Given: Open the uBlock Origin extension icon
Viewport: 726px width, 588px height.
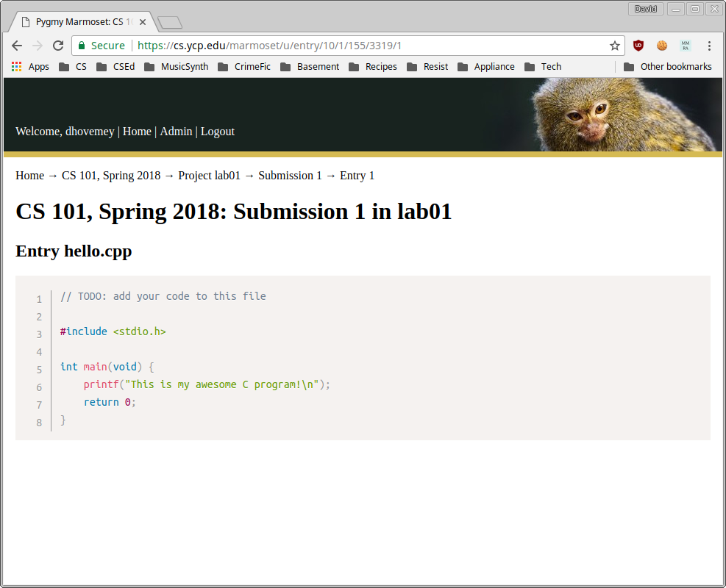Looking at the screenshot, I should point(638,46).
